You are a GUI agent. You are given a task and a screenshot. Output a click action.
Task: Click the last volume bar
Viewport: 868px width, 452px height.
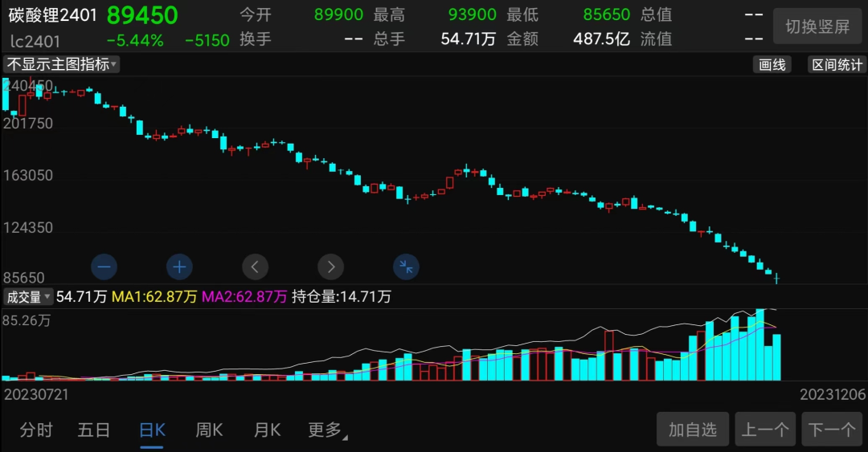776,357
